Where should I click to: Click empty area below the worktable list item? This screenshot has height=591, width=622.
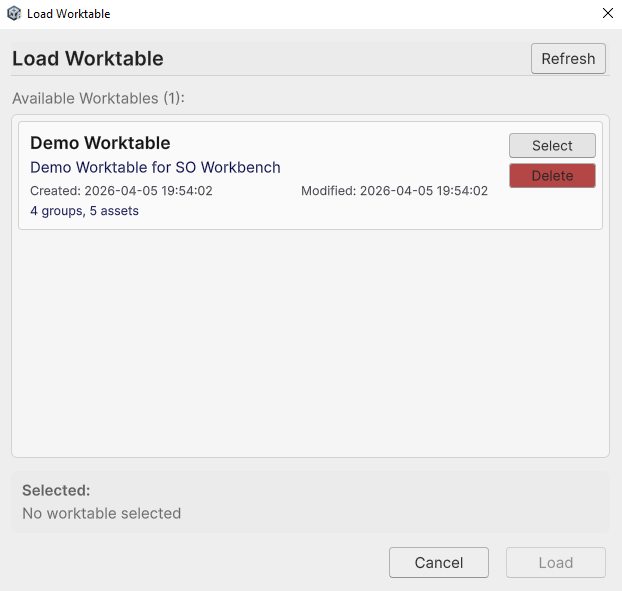click(310, 340)
